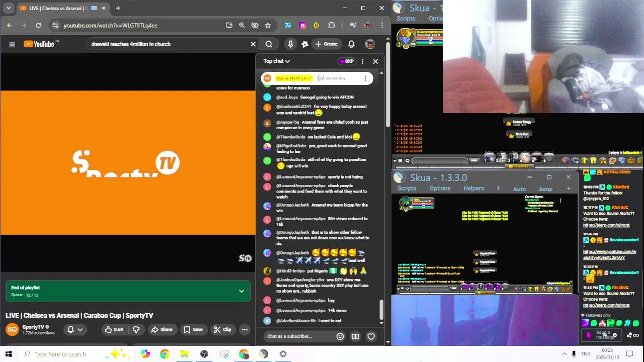Click Chat as a subscriber input

[x=298, y=336]
